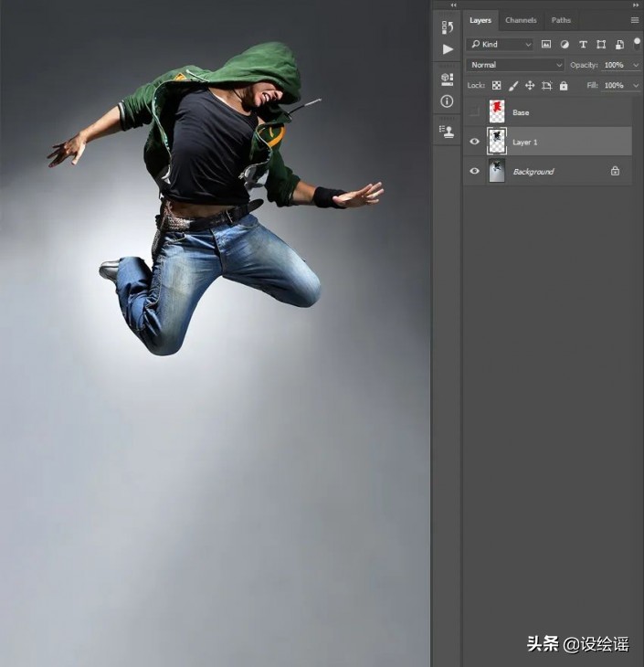Viewport: 644px width, 667px height.
Task: Filter for type layers
Action: 583,44
